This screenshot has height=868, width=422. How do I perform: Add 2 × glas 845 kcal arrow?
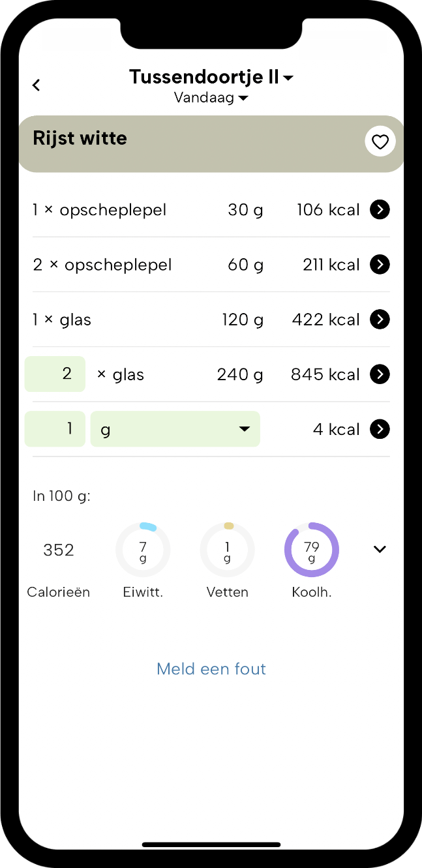tap(380, 374)
